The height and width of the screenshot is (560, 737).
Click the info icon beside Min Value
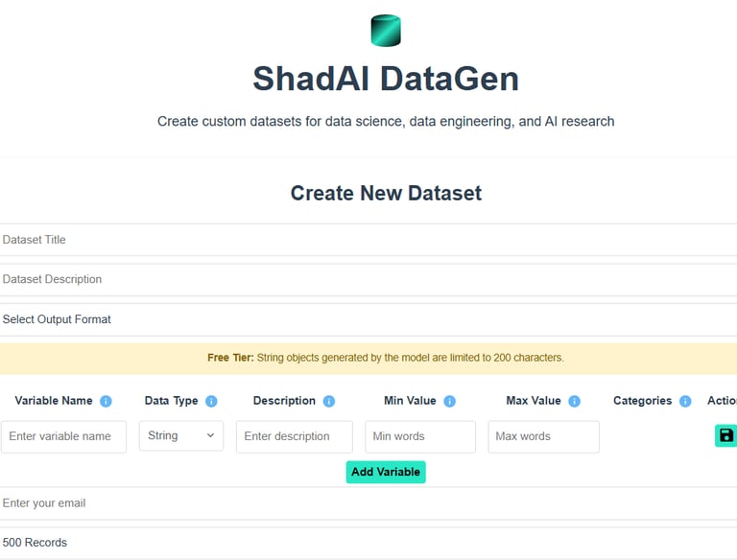point(449,402)
